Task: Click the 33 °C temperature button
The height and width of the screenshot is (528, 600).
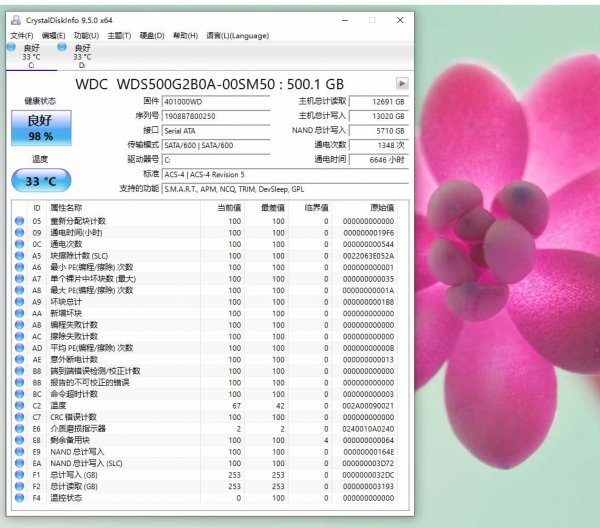Action: tap(41, 181)
